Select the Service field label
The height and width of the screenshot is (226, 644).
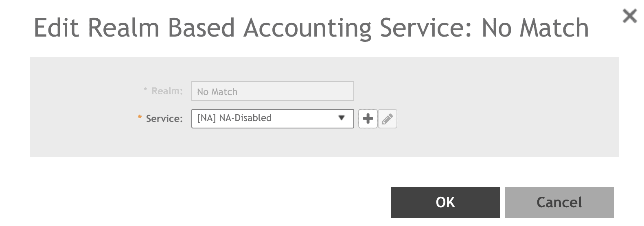[x=164, y=119]
